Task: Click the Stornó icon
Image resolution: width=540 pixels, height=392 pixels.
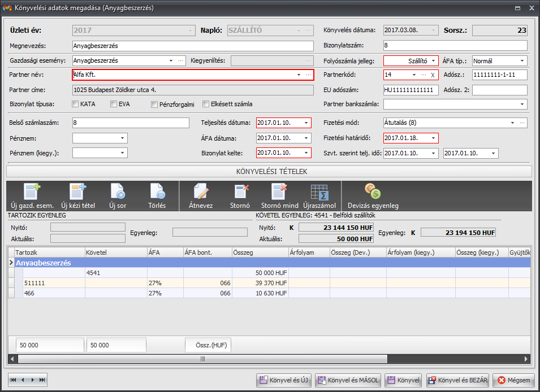Action: point(241,191)
